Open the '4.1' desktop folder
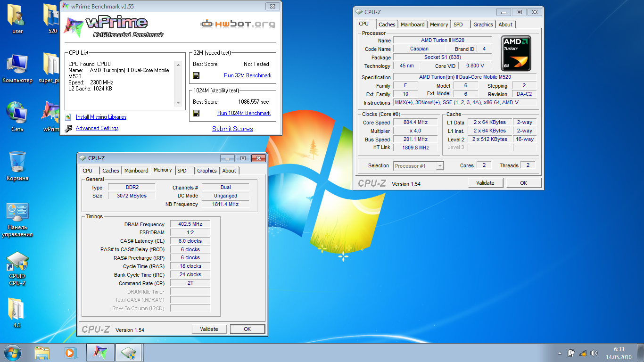 point(17,313)
